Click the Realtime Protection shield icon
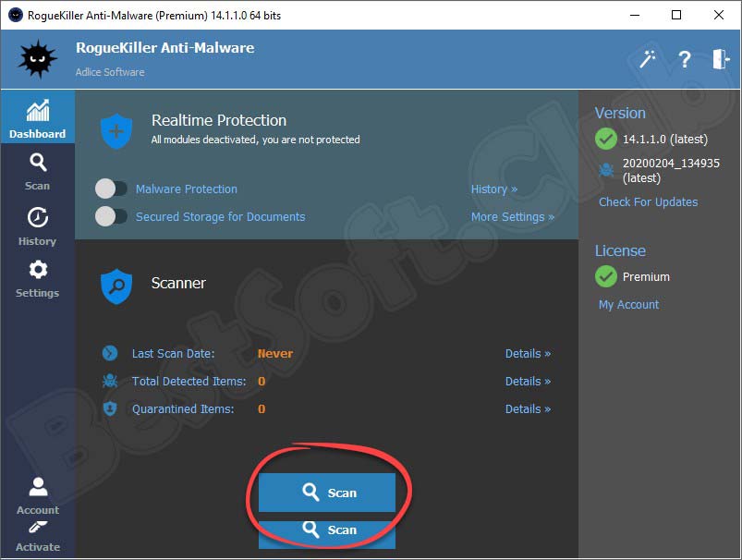The width and height of the screenshot is (742, 560). point(116,131)
